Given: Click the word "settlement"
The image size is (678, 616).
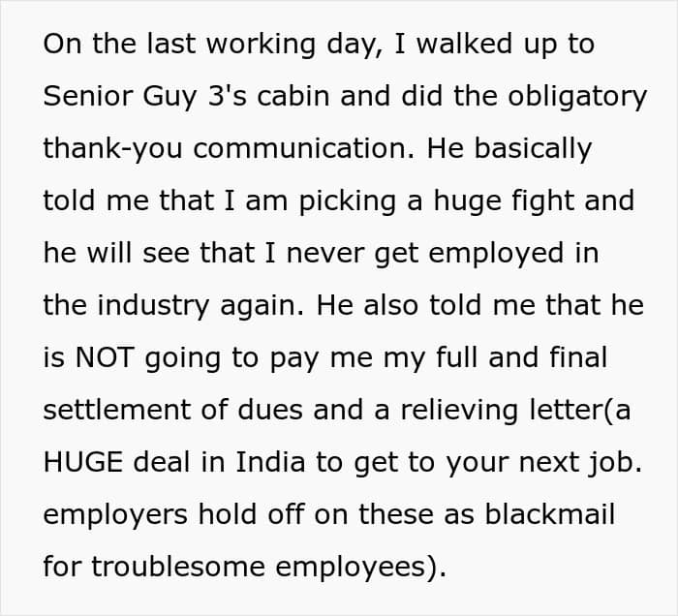Looking at the screenshot, I should click(x=117, y=411).
